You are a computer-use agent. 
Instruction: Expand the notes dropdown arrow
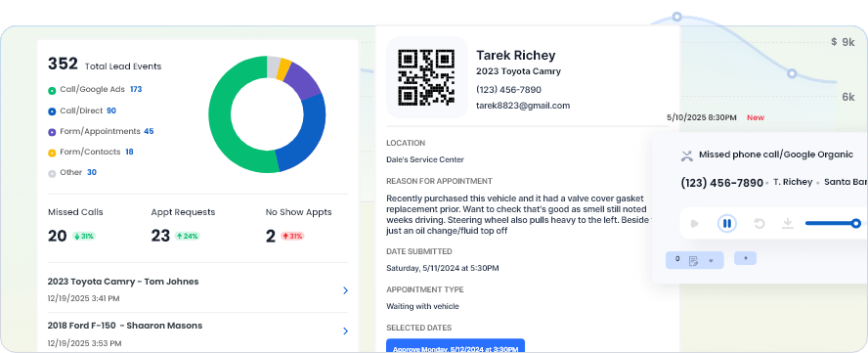tap(712, 260)
